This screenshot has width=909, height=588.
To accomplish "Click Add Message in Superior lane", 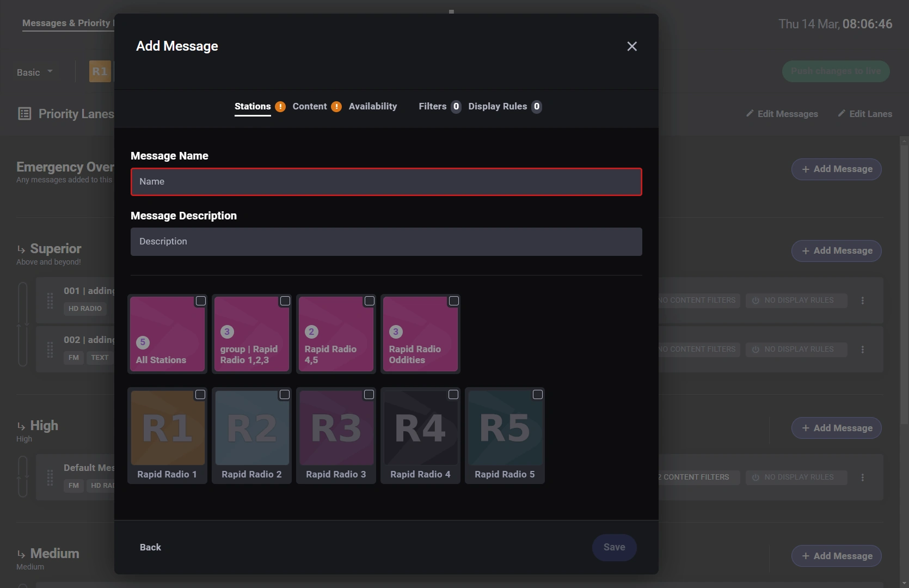I will (837, 251).
